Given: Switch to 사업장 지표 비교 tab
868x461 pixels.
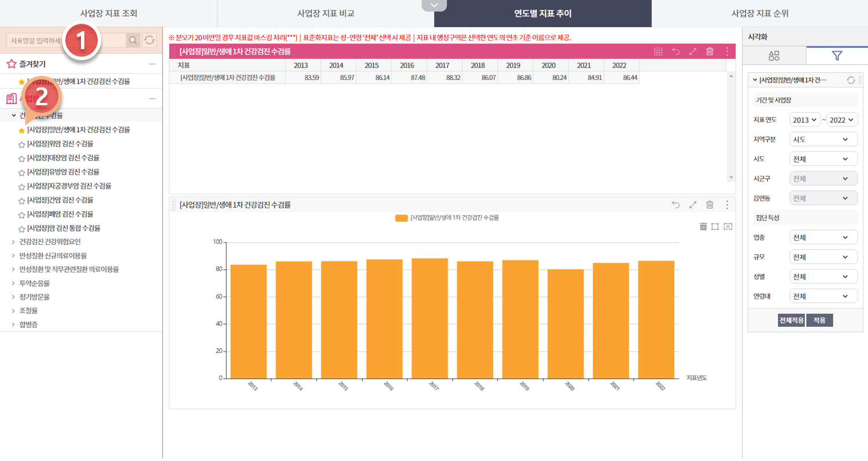Looking at the screenshot, I should tap(326, 13).
